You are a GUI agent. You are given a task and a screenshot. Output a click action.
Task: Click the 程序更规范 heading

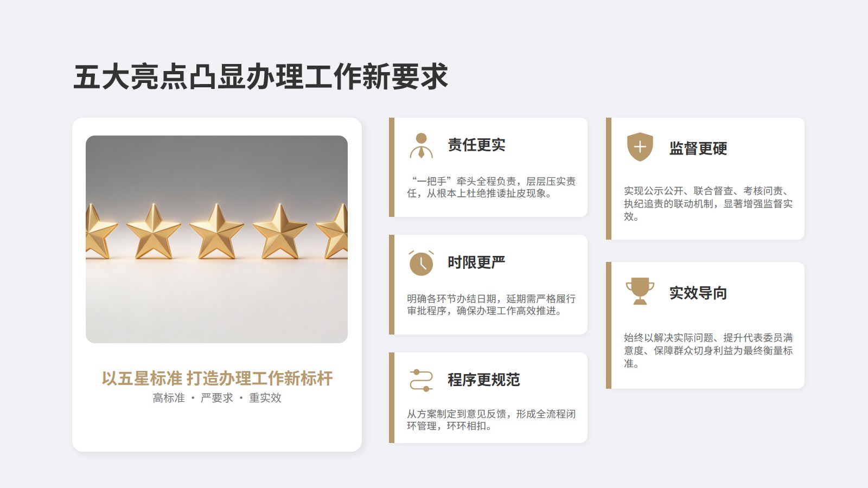483,380
